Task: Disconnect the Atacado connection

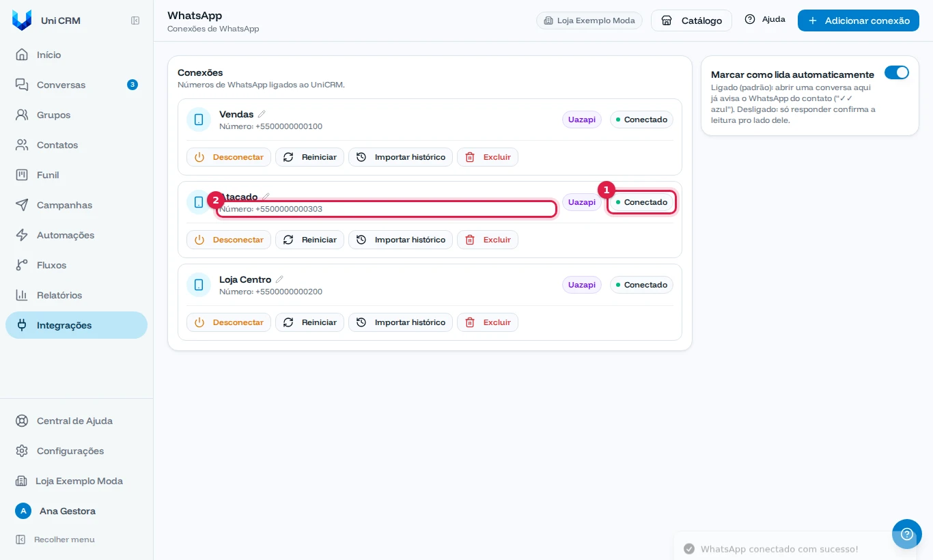Action: tap(229, 240)
